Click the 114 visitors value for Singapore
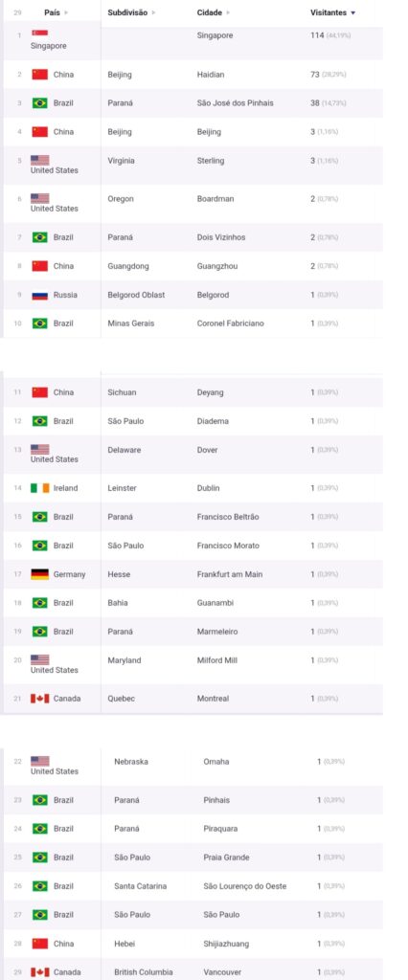 tap(317, 35)
